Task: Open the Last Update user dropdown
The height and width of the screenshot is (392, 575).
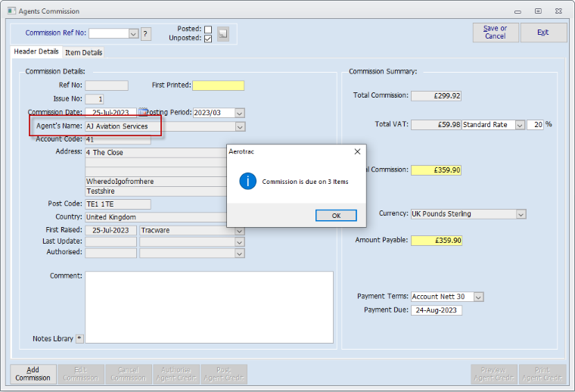Action: [240, 242]
